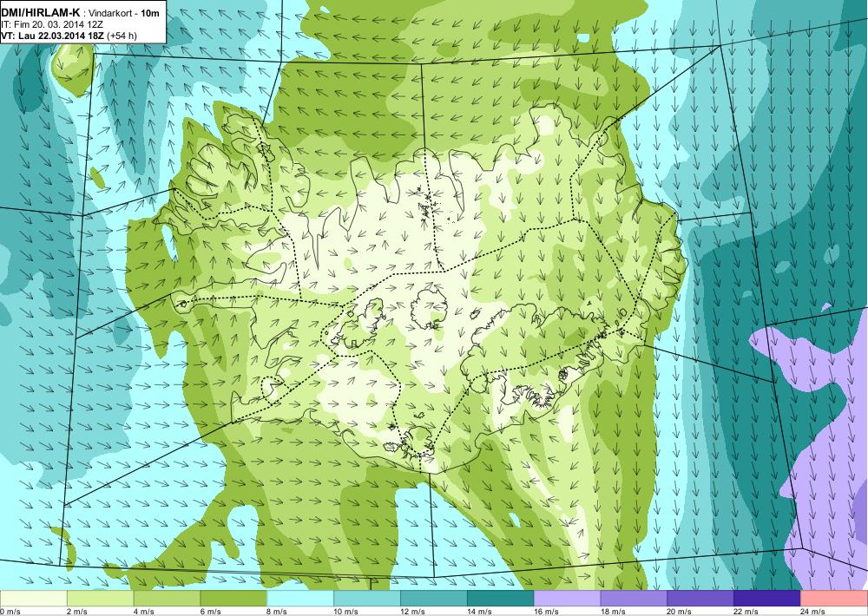This screenshot has height=616, width=868.
Task: Click the legend swatch between 18 m/s and 20 m/s
Action: (x=634, y=599)
